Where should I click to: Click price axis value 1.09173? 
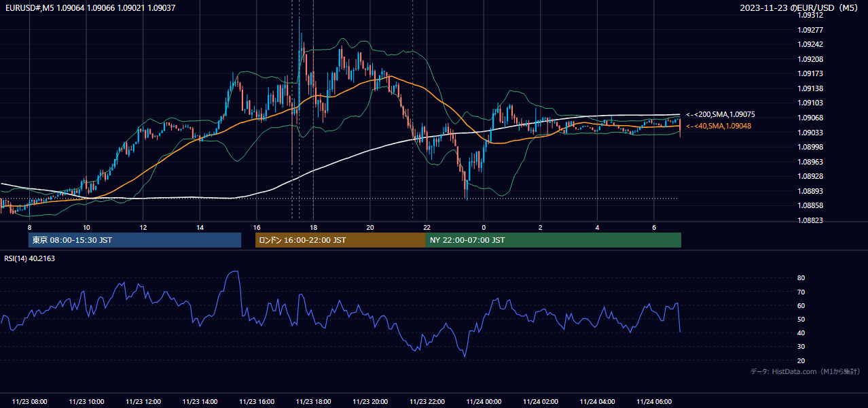[x=810, y=73]
